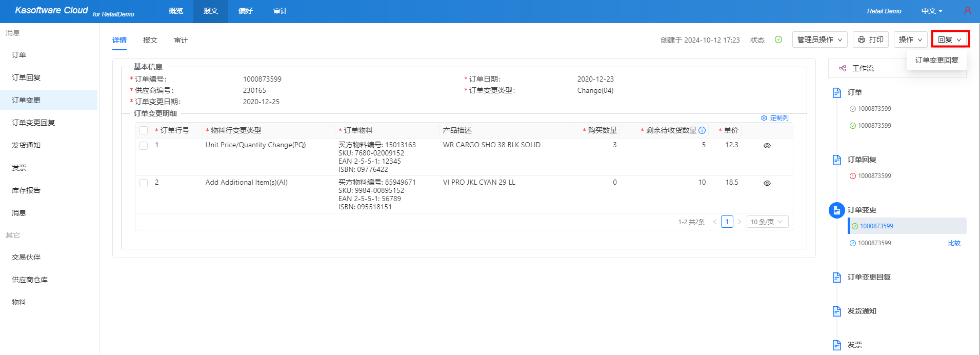
Task: Click the green status check icon
Action: click(x=778, y=40)
